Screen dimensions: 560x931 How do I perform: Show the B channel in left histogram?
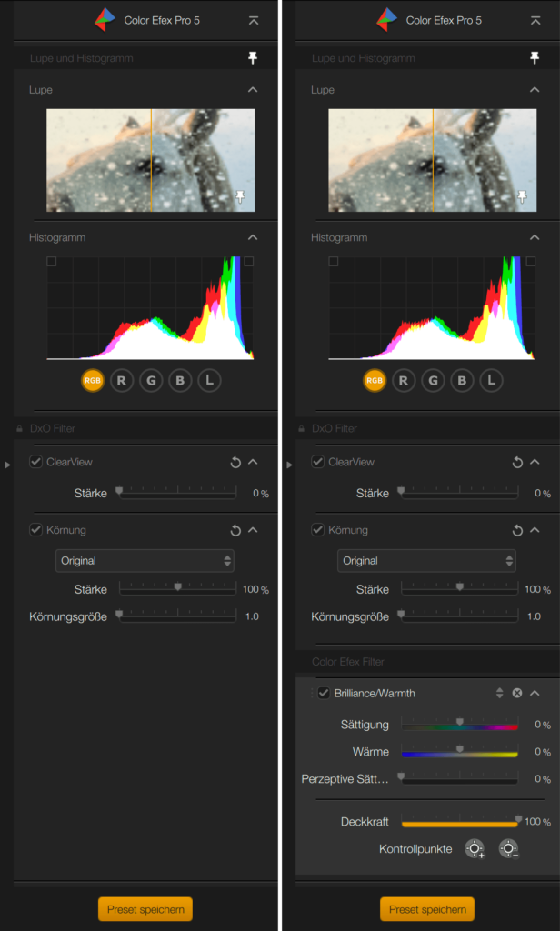pyautogui.click(x=180, y=381)
